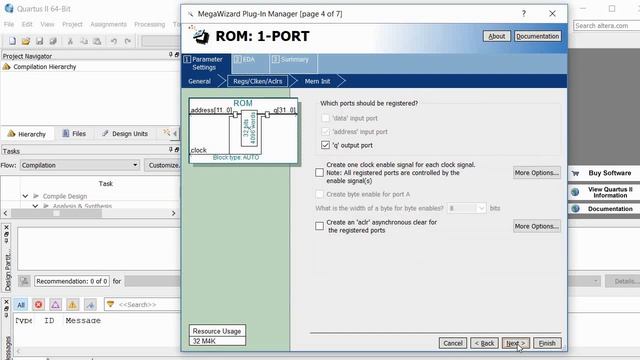
Task: Open the byte width bits dropdown
Action: (481, 208)
